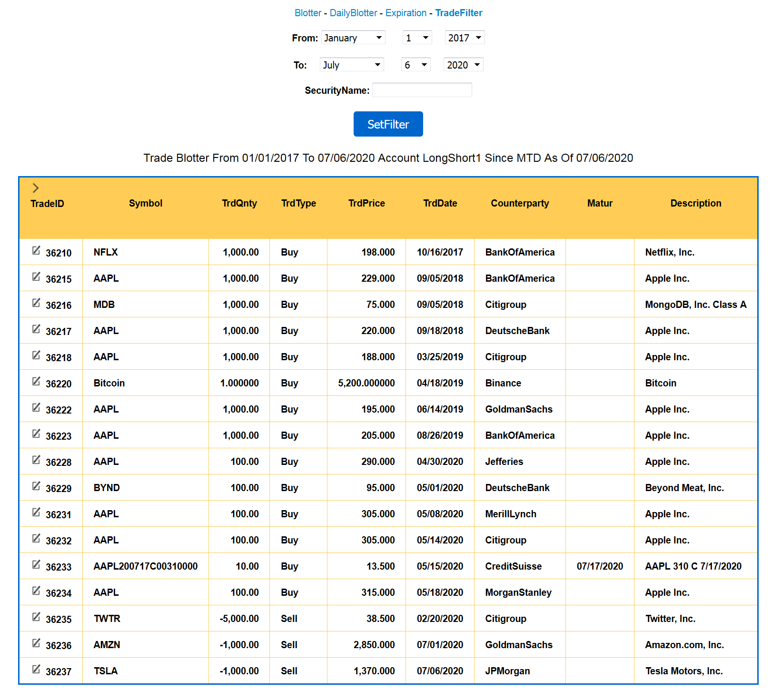
Task: Click into the SecurityName input field
Action: click(422, 90)
